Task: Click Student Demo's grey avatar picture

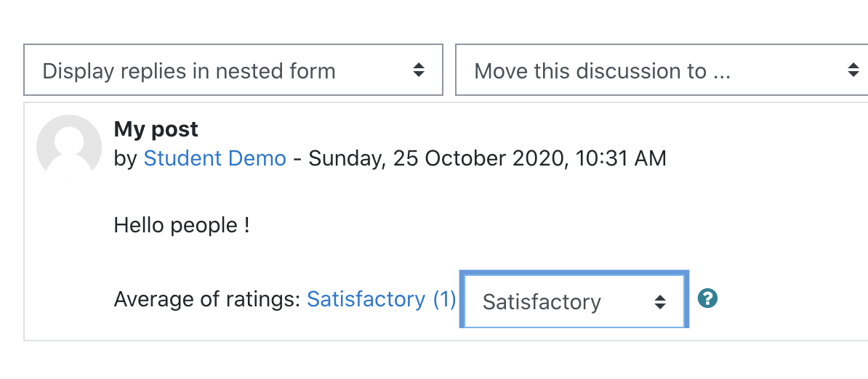Action: (68, 147)
